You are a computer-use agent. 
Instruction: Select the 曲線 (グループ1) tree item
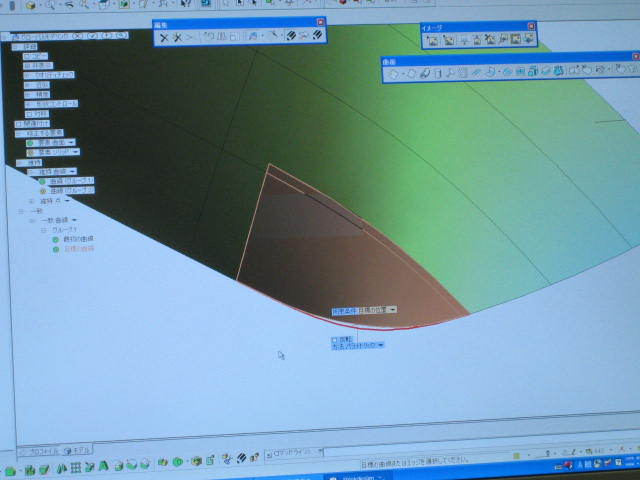67,181
